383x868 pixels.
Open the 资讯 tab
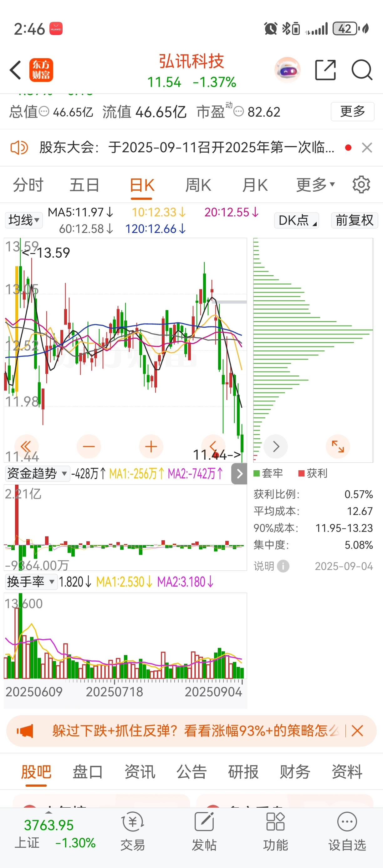pyautogui.click(x=140, y=772)
